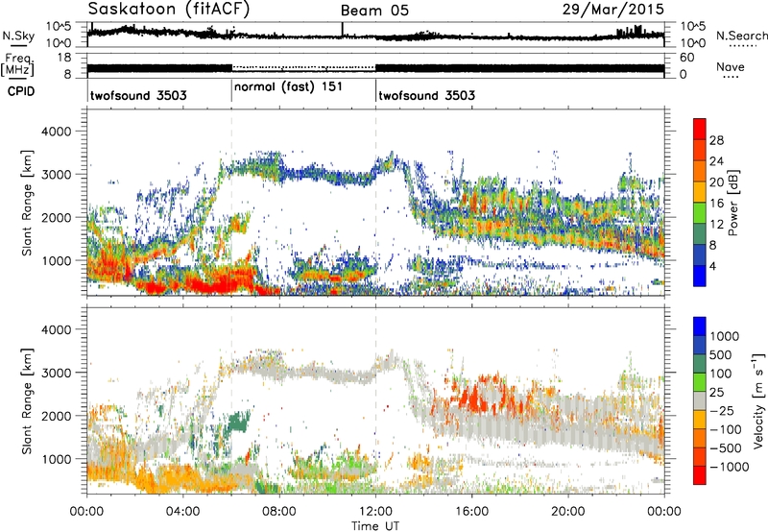Viewport: 768px width, 532px height.
Task: Click the "Saskatoon (fitACF)" plot title
Action: click(x=169, y=10)
